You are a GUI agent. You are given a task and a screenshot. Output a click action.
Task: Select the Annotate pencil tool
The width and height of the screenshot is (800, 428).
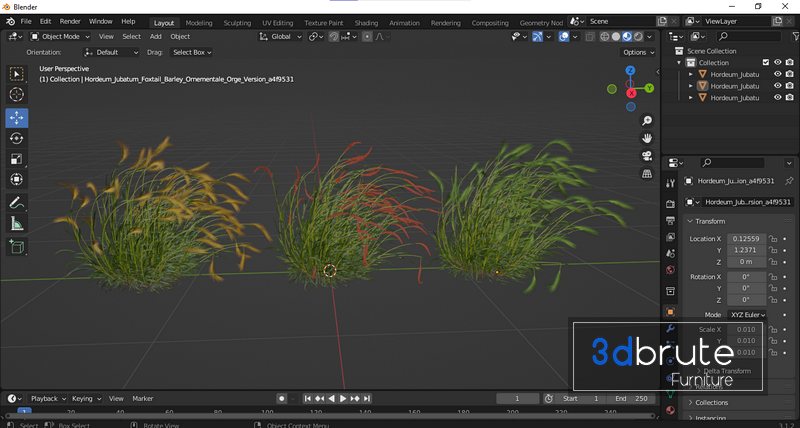click(x=17, y=203)
